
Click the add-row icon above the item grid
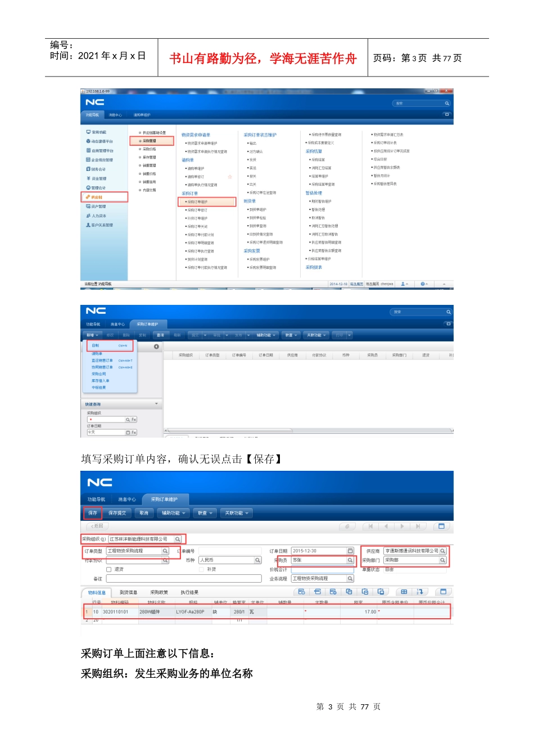[301, 592]
